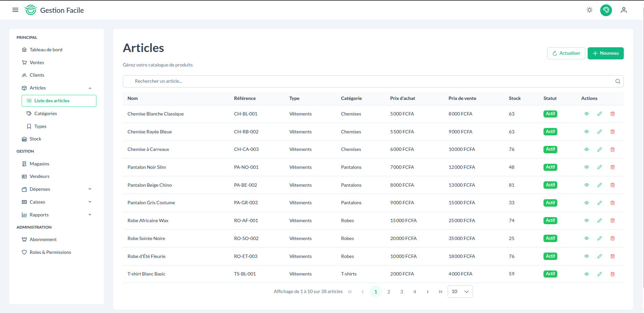The image size is (644, 313).
Task: Click the search magnifier icon
Action: coord(618,81)
